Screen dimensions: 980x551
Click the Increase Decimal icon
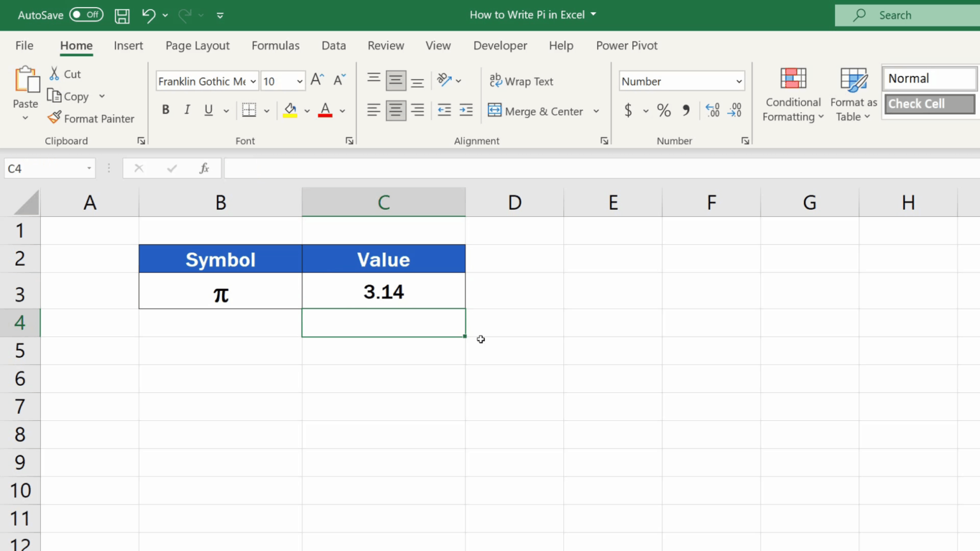click(x=712, y=110)
